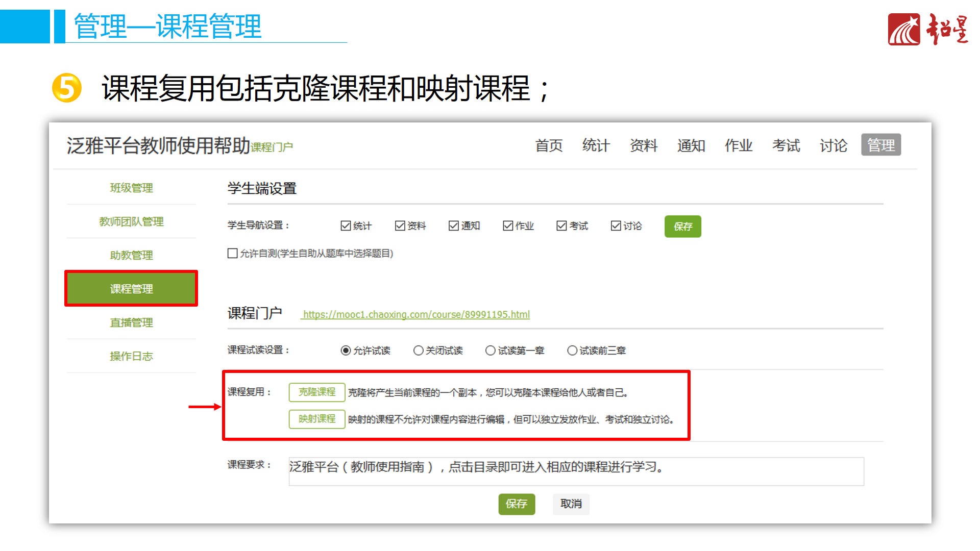
Task: Choose 试读第一章 radio option
Action: pyautogui.click(x=491, y=350)
